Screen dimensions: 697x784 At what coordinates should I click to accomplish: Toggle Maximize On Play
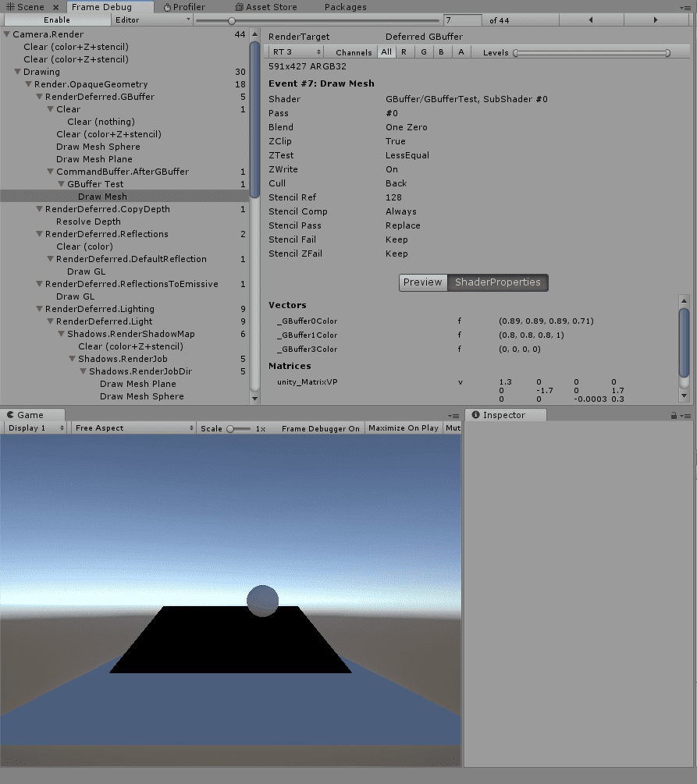pos(403,427)
